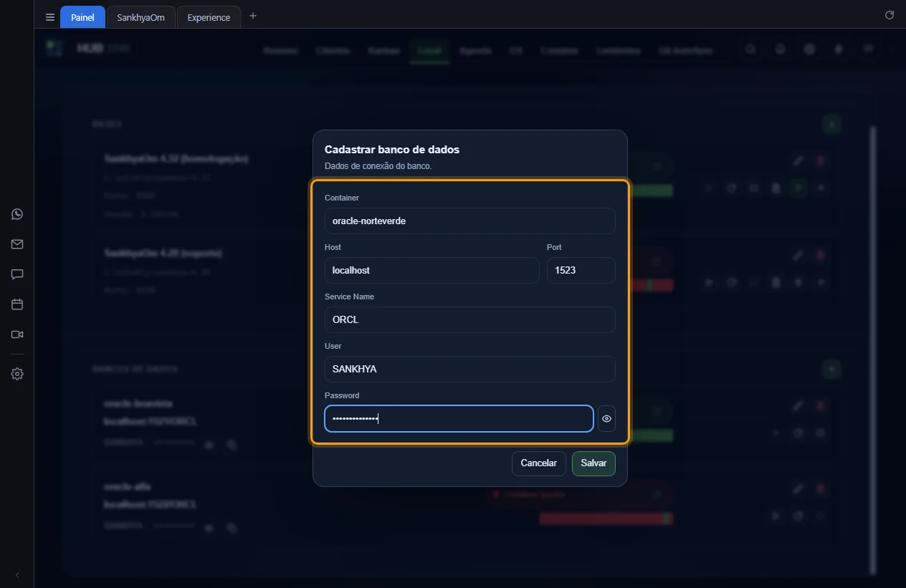Open the settings gear in sidebar

point(17,374)
